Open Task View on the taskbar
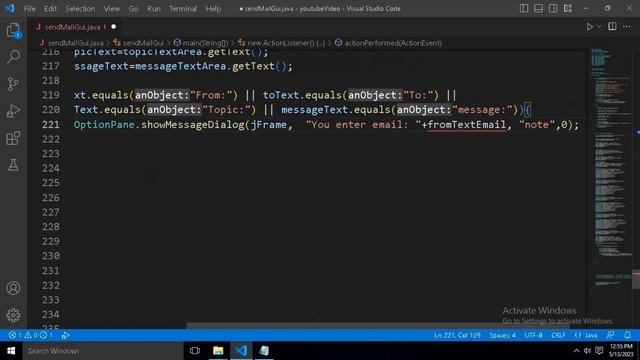The image size is (640, 360). coord(195,351)
